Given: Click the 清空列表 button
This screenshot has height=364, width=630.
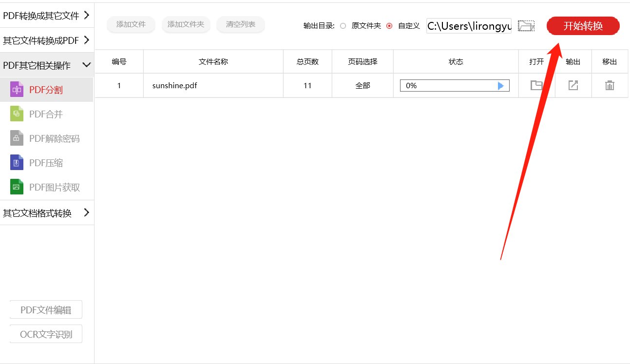Looking at the screenshot, I should pyautogui.click(x=240, y=24).
